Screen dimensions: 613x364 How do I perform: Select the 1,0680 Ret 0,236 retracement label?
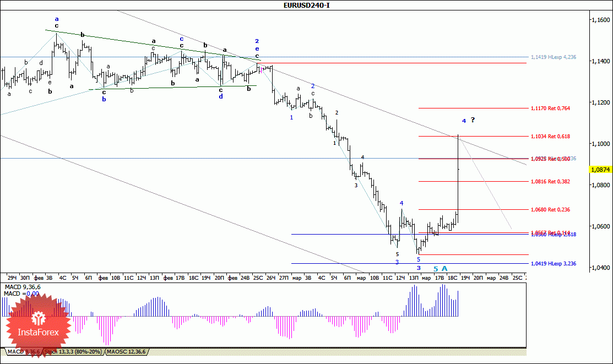click(550, 210)
